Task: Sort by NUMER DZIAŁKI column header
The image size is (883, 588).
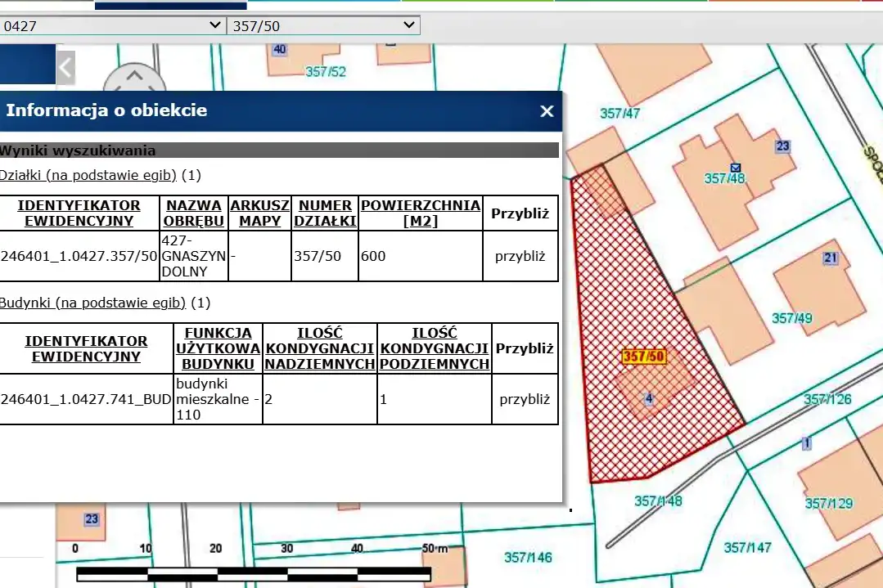Action: pos(325,213)
